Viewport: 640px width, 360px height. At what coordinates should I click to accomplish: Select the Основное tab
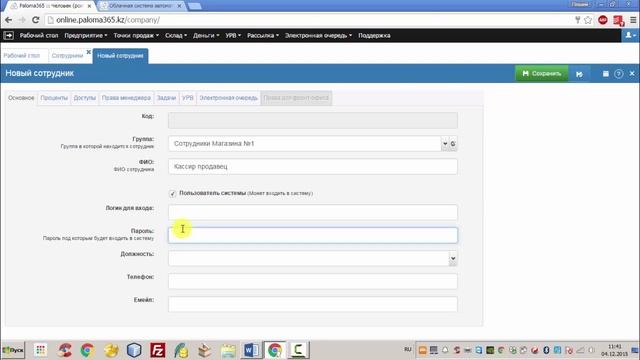pos(21,98)
